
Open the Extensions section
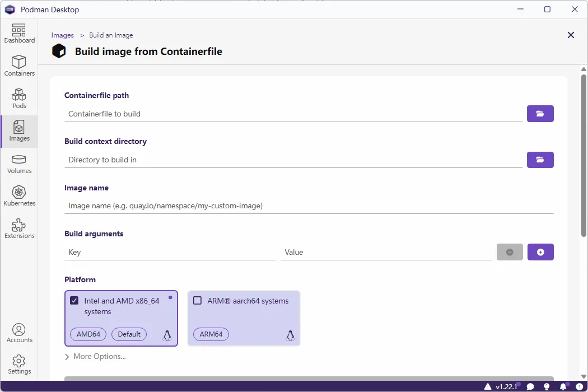click(x=19, y=229)
